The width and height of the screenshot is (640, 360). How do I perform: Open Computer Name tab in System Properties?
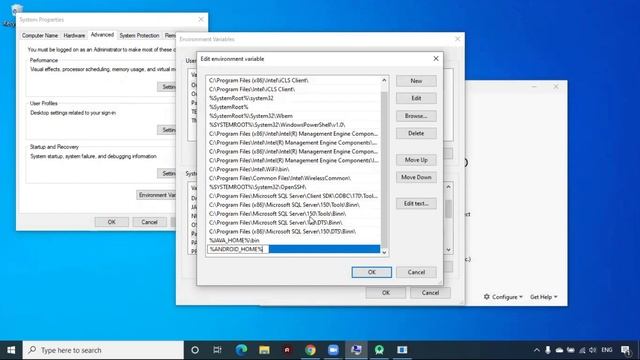coord(40,36)
